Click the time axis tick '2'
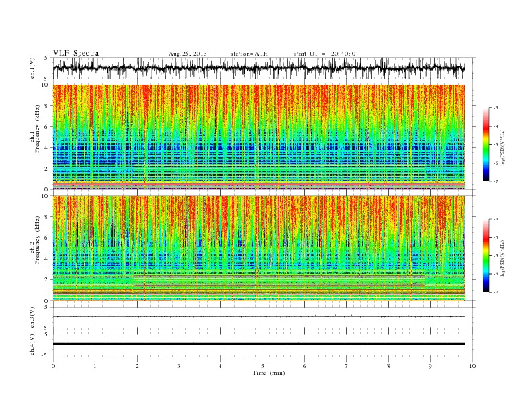This screenshot has height=411, width=532. click(137, 366)
